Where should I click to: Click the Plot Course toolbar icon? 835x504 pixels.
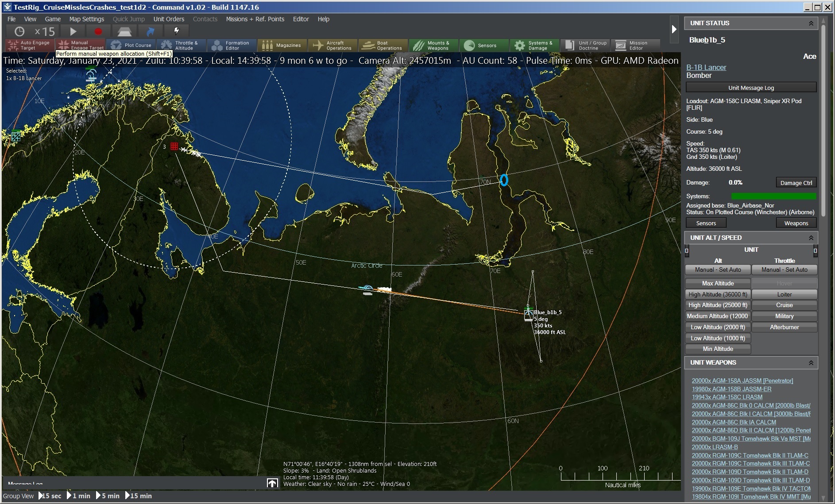(131, 45)
